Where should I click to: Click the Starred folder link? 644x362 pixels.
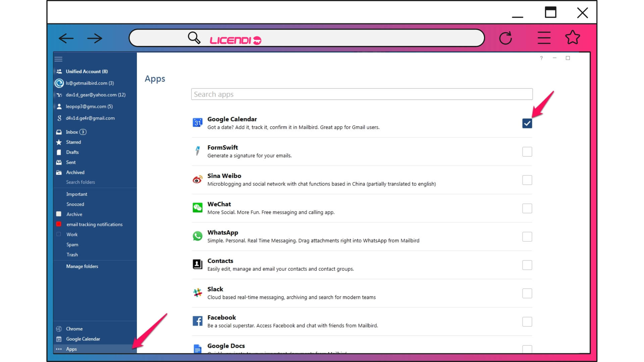coord(73,142)
